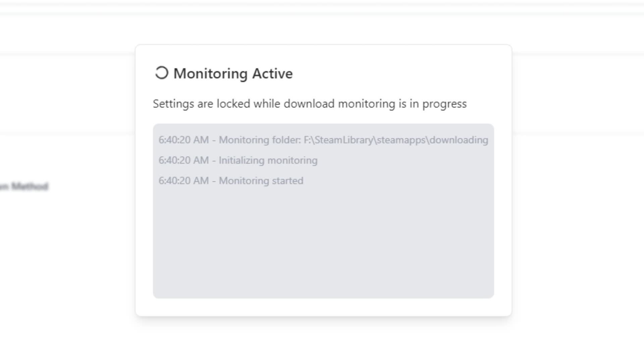Click the word "while" in the locked message
Screen dimensions: 644x362
tap(267, 104)
